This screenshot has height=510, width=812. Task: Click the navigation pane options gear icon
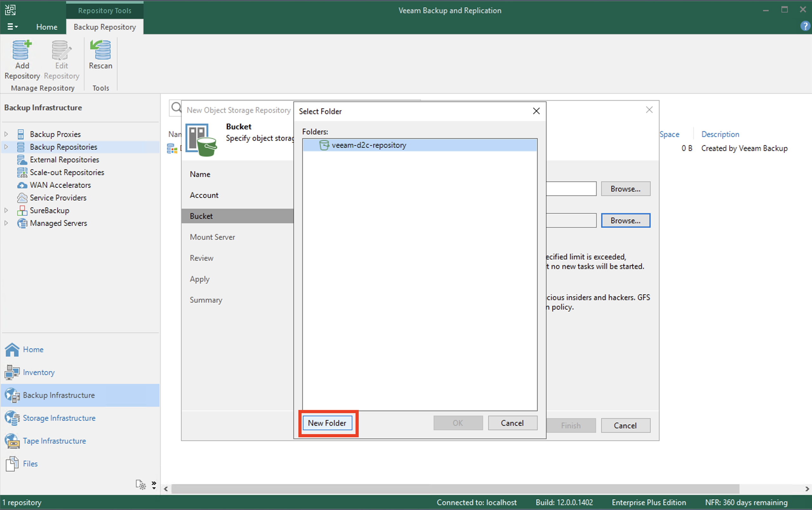pyautogui.click(x=141, y=485)
